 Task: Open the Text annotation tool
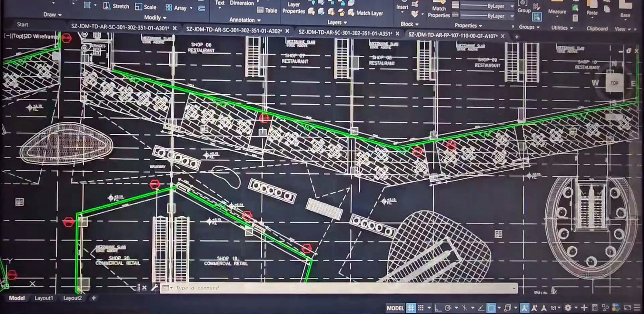[220, 3]
